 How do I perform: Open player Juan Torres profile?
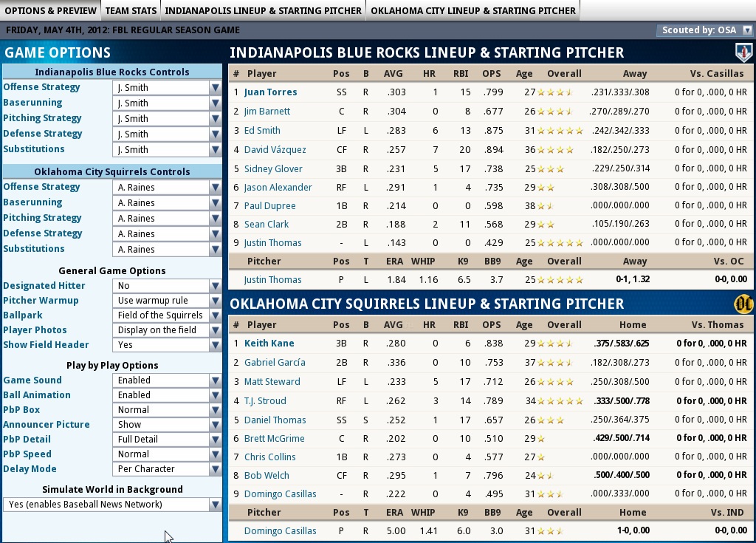pos(270,92)
